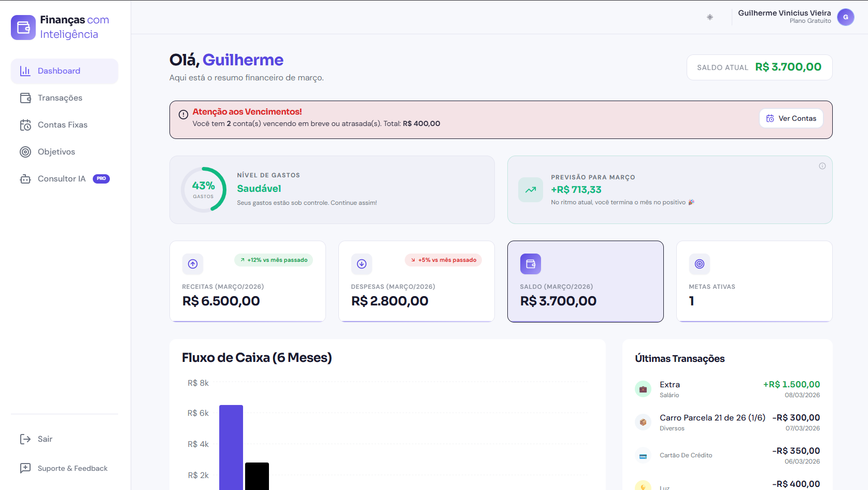Toggle the theme with the sun icon
Image resolution: width=868 pixels, height=490 pixels.
710,17
